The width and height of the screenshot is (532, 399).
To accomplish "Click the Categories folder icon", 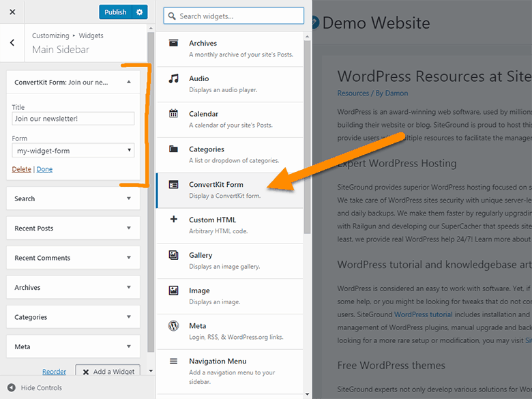I will 173,149.
